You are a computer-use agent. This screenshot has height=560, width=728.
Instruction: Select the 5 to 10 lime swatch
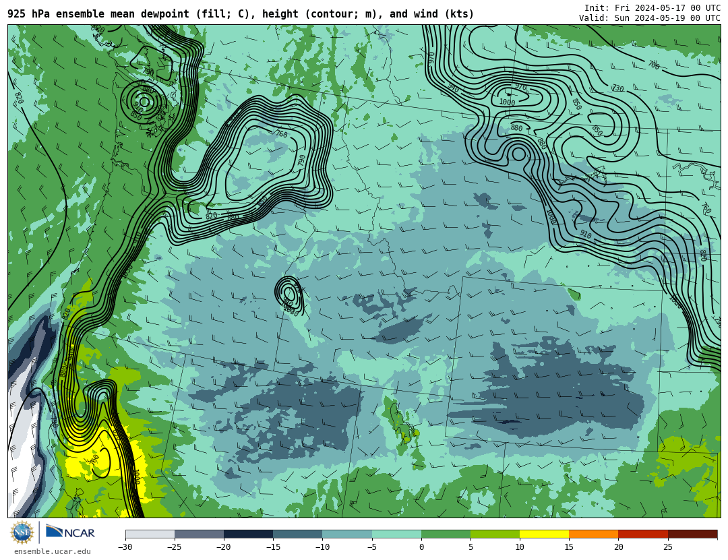pos(495,534)
